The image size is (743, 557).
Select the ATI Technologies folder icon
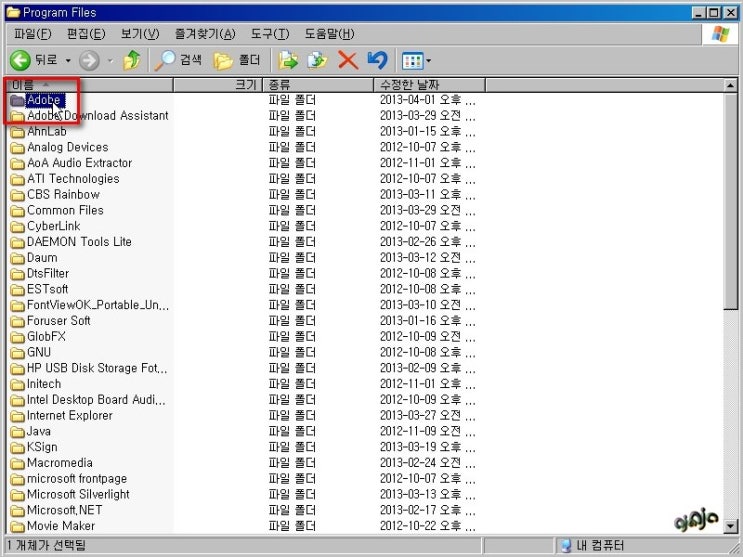18,179
